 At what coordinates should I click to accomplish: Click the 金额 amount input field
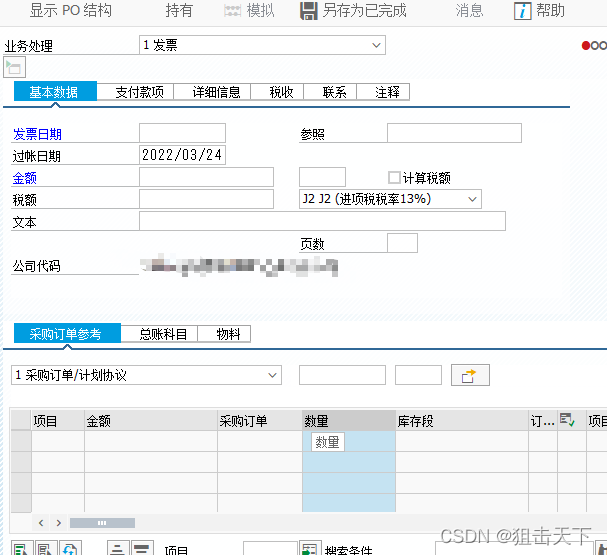click(x=206, y=177)
